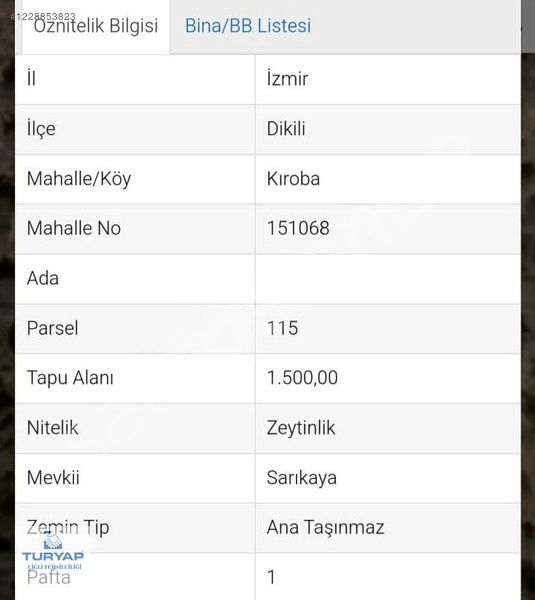Select the İzmir province value

pyautogui.click(x=287, y=79)
